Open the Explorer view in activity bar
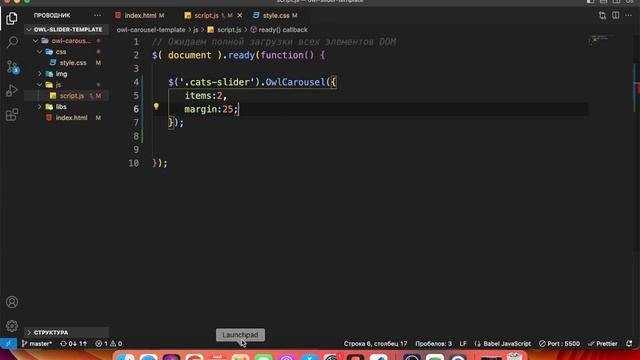This screenshot has width=640, height=360. [12, 18]
